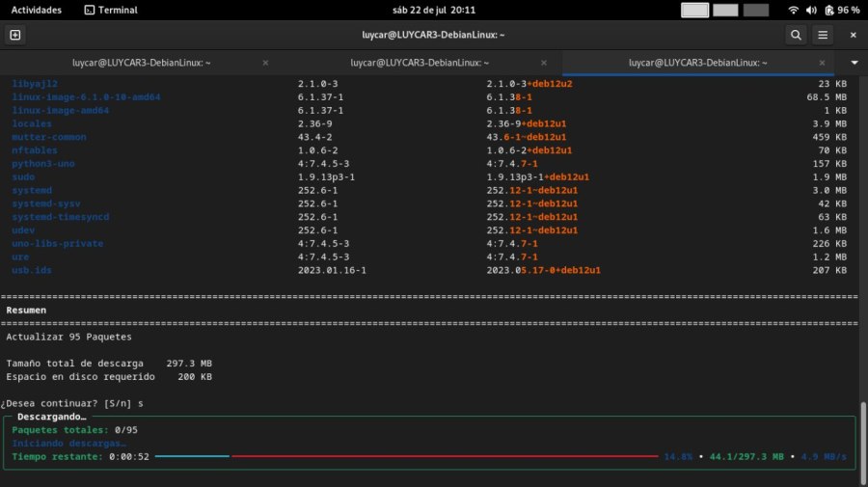Switch to the first terminal tab

(141, 63)
